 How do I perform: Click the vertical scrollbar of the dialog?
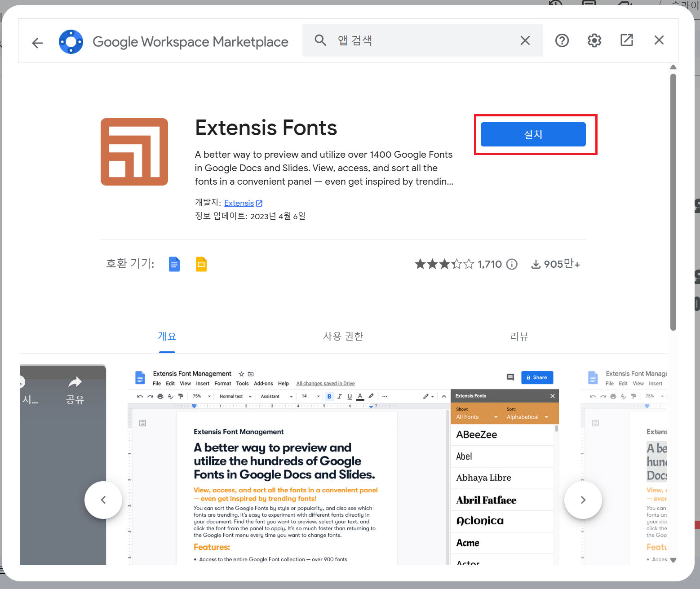click(673, 202)
